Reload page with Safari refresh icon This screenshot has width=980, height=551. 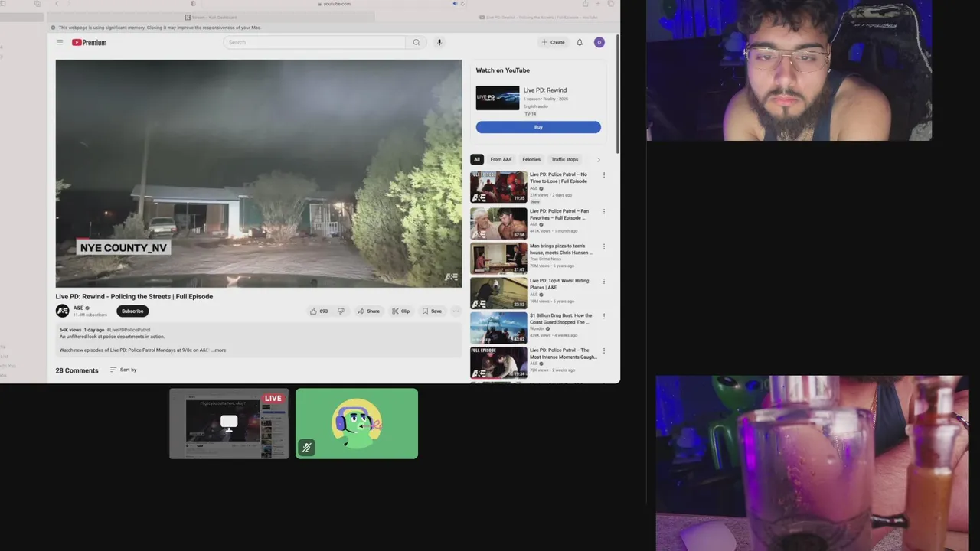pos(462,4)
